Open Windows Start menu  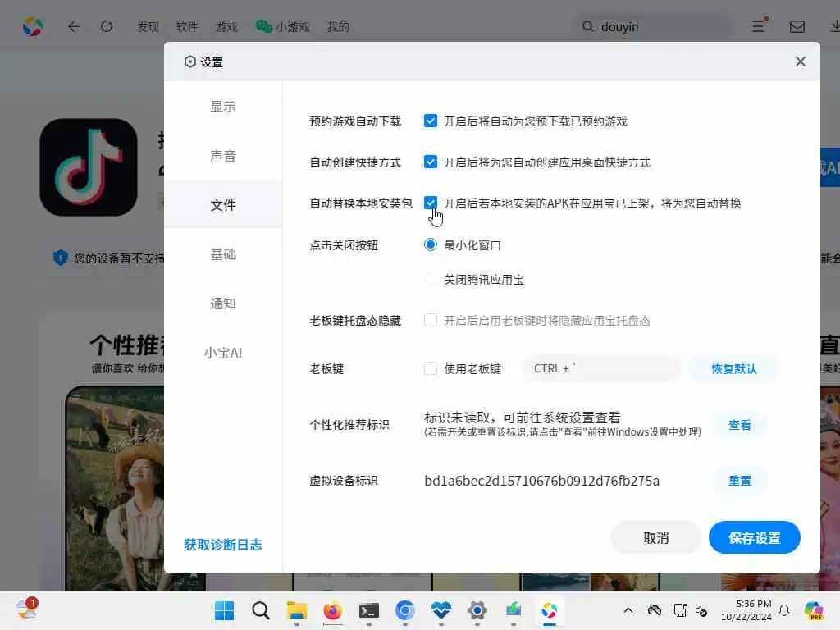(224, 610)
